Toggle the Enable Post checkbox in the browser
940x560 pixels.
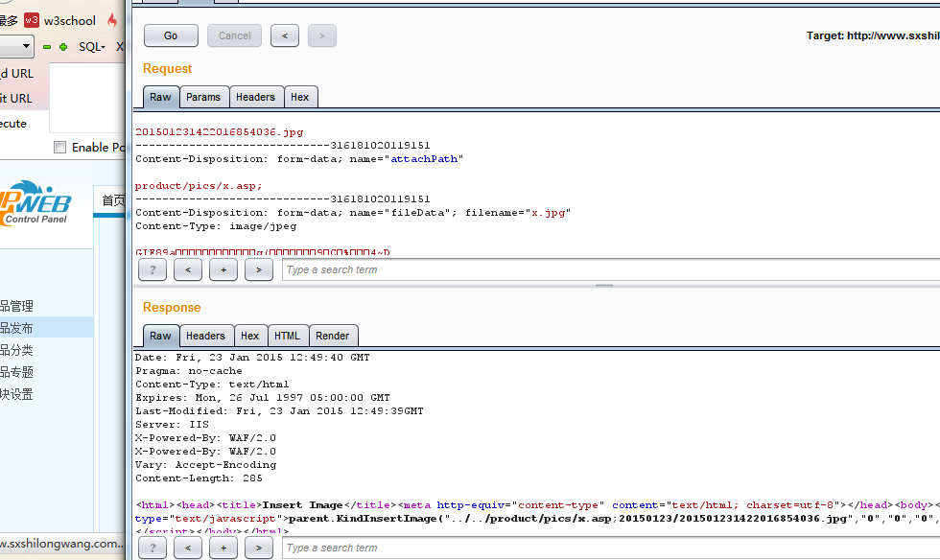click(x=59, y=148)
